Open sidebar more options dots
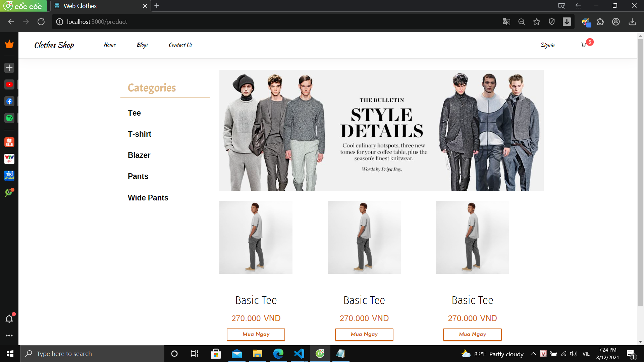Image resolution: width=644 pixels, height=362 pixels. coord(9,336)
